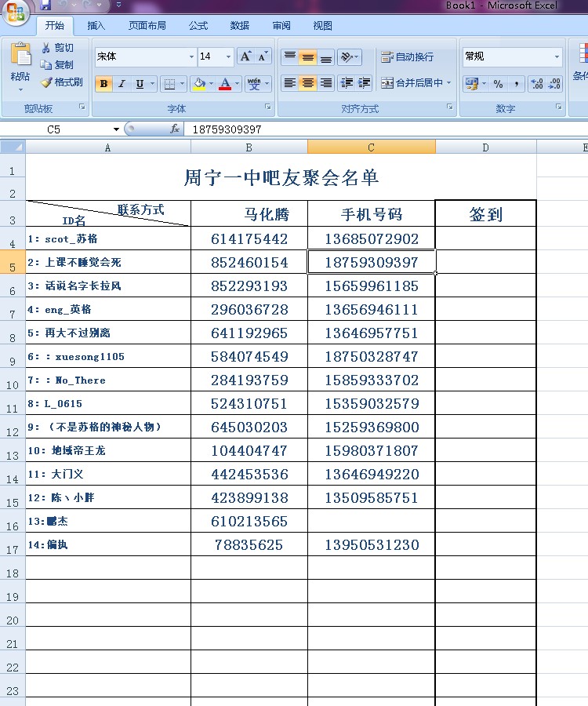Click the Copy icon
The image size is (588, 706).
pyautogui.click(x=46, y=65)
